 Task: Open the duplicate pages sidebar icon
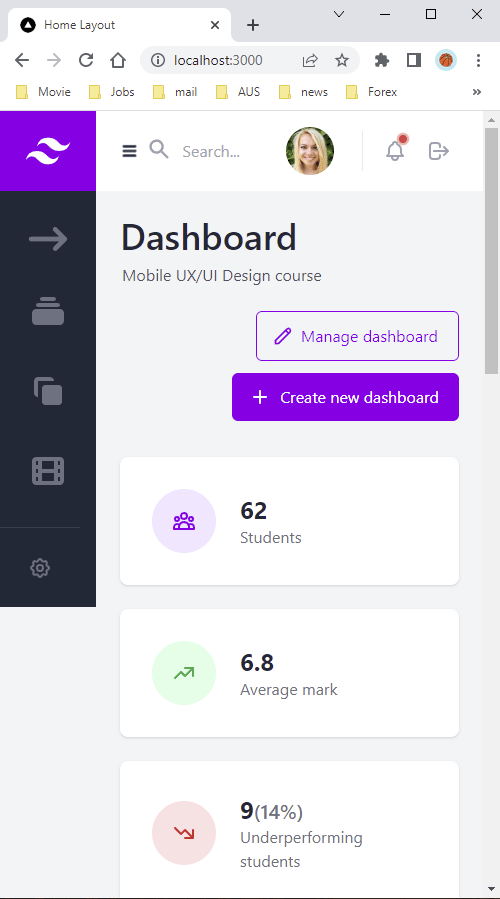pos(48,391)
